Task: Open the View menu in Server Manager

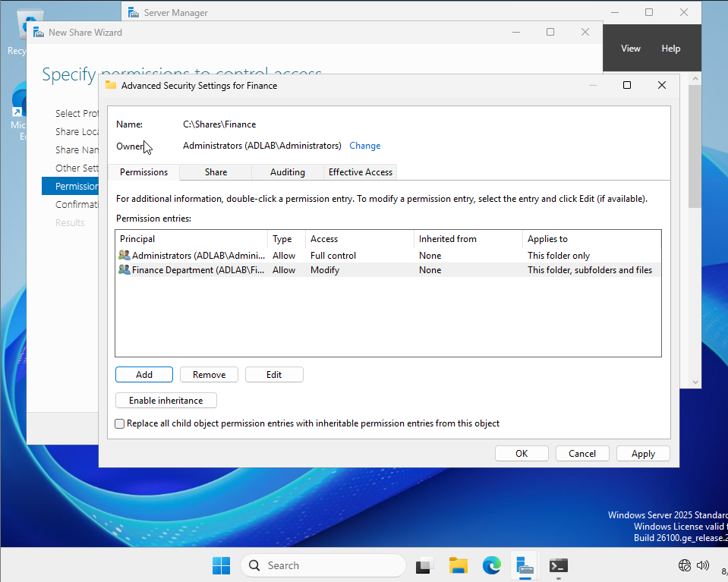Action: 631,49
